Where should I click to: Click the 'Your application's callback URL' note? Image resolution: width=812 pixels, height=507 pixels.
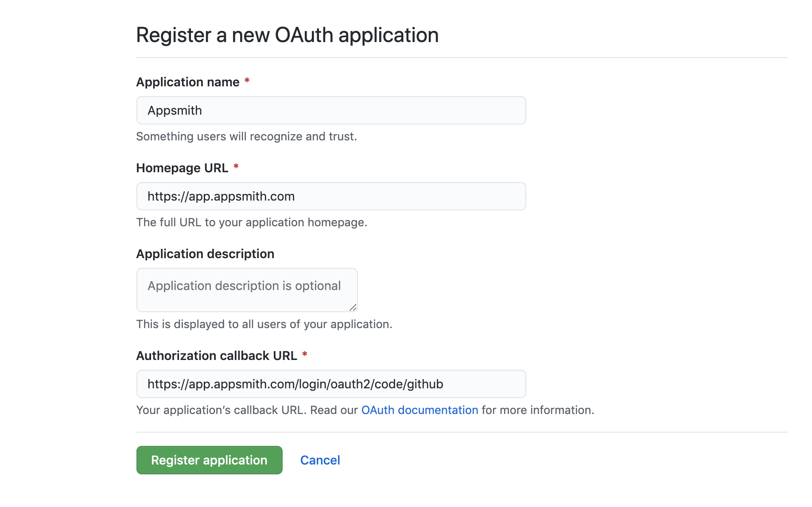coord(248,410)
